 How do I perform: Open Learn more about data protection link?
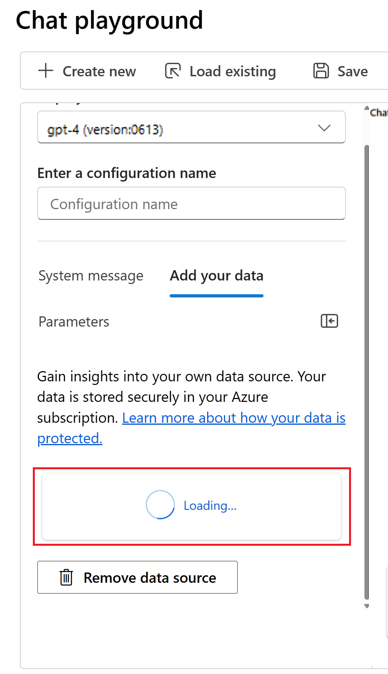(191, 428)
